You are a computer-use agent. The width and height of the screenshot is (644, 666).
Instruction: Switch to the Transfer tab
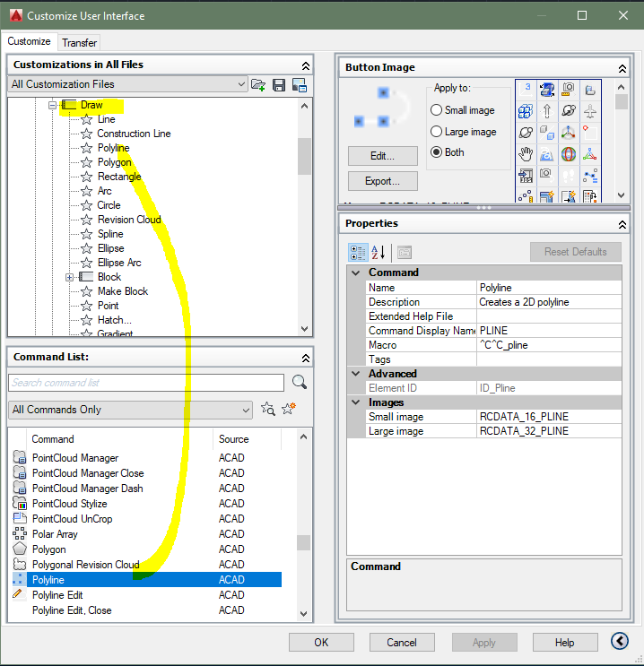point(80,43)
